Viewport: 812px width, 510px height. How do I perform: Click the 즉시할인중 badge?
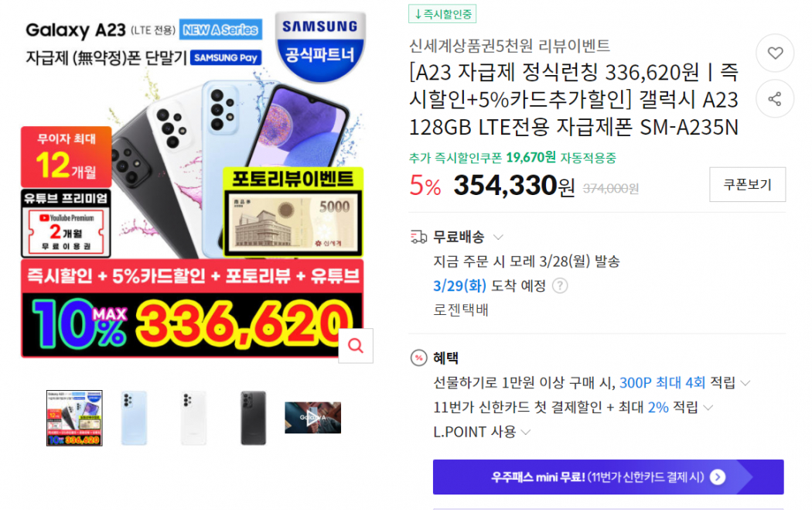click(x=442, y=14)
